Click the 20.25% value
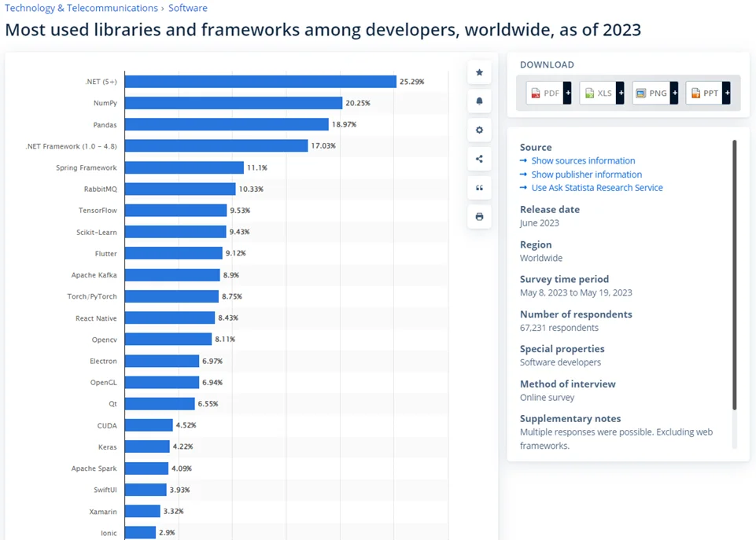 [x=358, y=103]
